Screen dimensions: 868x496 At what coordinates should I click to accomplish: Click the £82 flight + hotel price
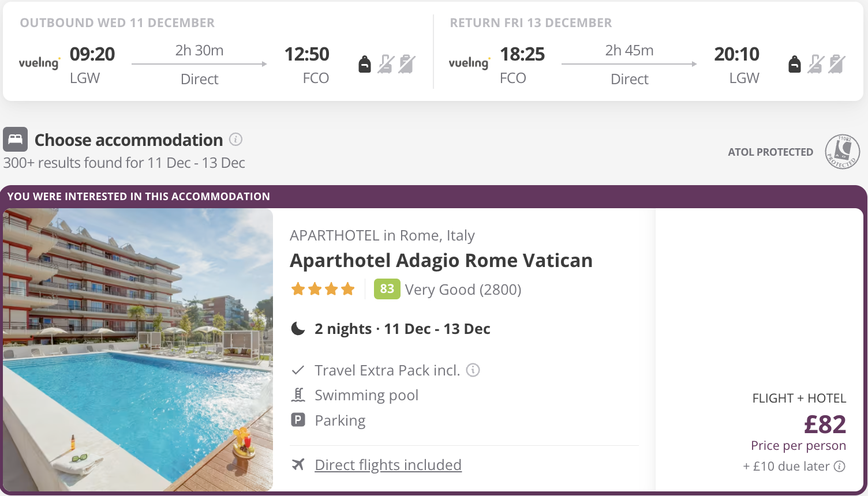pos(825,424)
